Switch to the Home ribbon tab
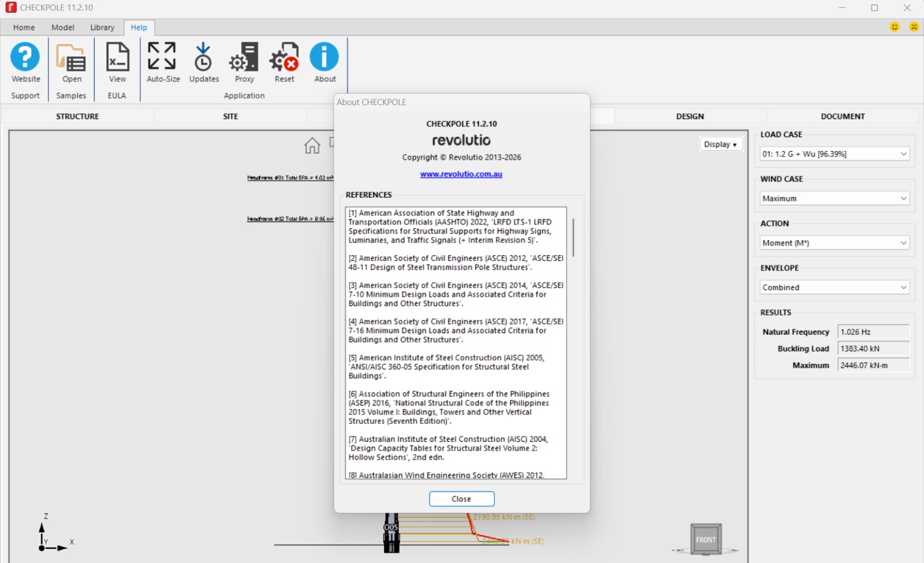Image resolution: width=924 pixels, height=563 pixels. (24, 27)
